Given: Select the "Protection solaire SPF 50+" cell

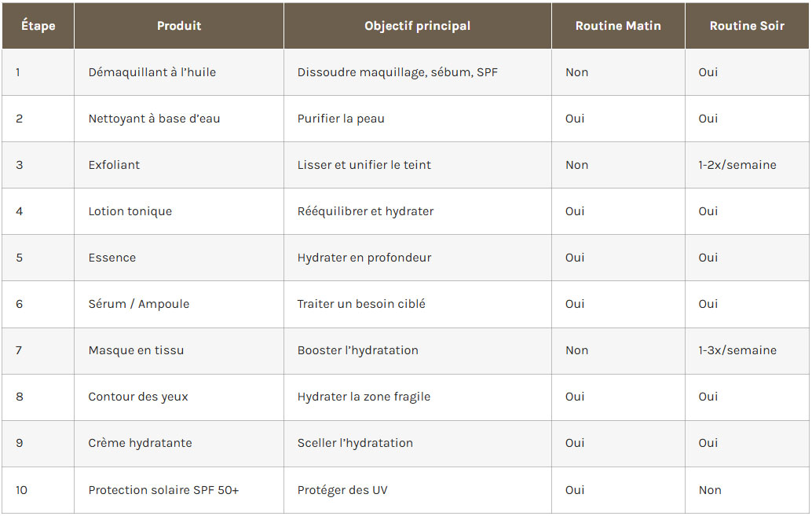Looking at the screenshot, I should (163, 490).
